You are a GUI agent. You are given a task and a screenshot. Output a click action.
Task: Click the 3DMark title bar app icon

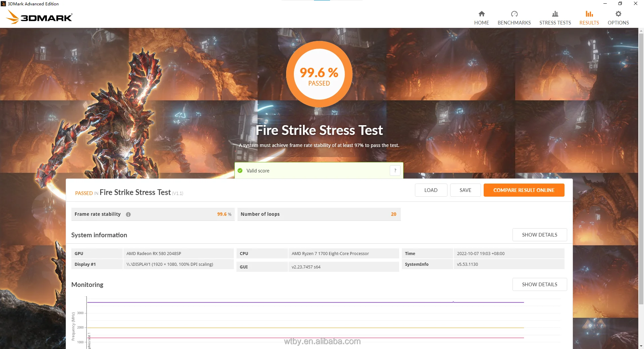click(3, 4)
